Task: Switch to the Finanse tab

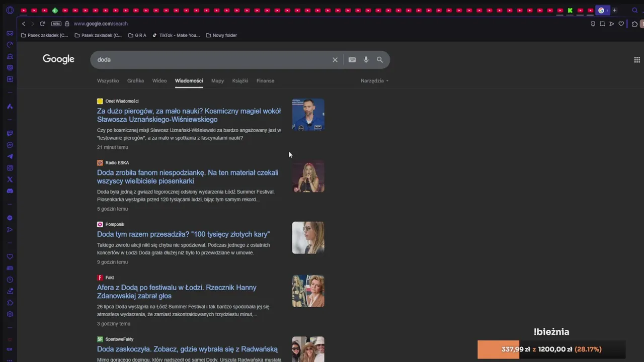Action: (265, 80)
